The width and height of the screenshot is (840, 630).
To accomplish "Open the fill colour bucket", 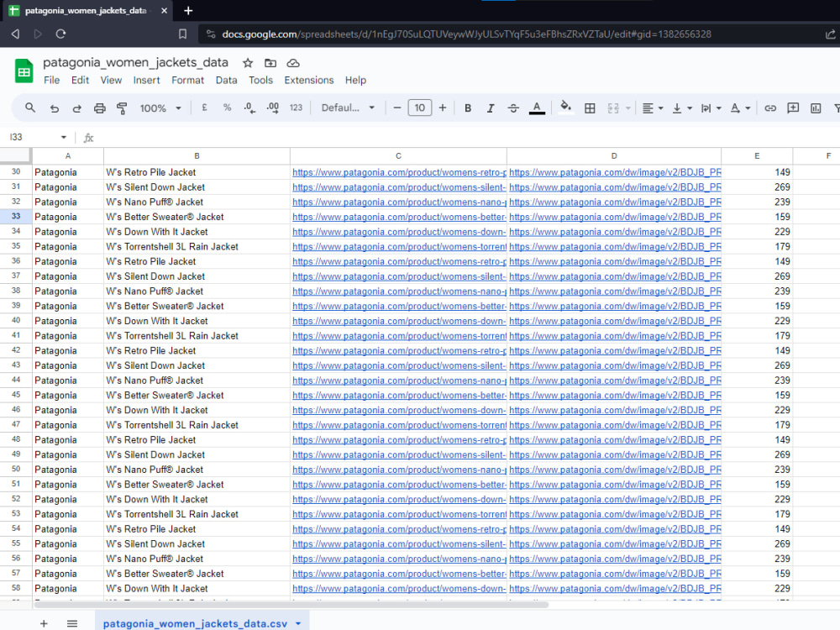I will tap(565, 108).
